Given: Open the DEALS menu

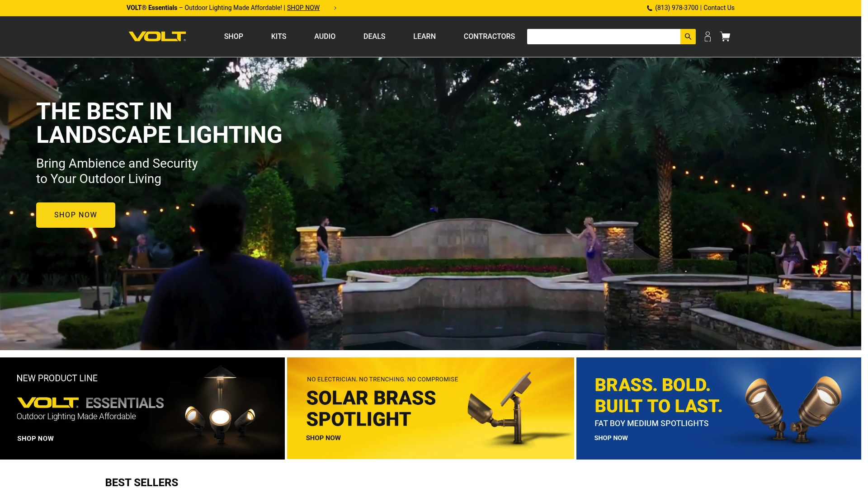Looking at the screenshot, I should (x=374, y=36).
